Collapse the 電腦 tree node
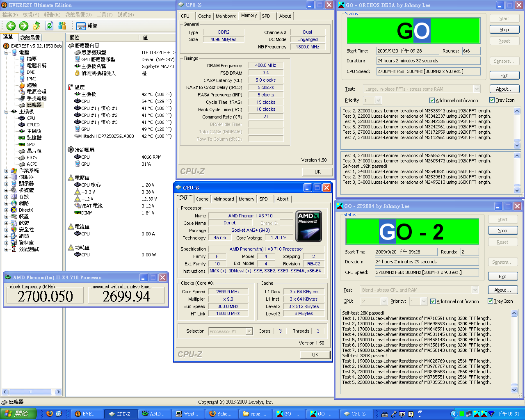 click(x=6, y=52)
